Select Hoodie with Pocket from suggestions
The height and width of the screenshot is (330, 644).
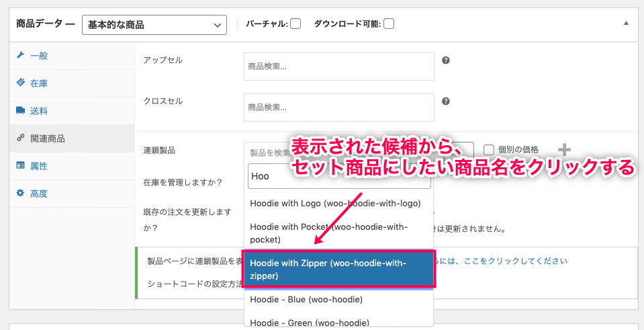pyautogui.click(x=339, y=233)
